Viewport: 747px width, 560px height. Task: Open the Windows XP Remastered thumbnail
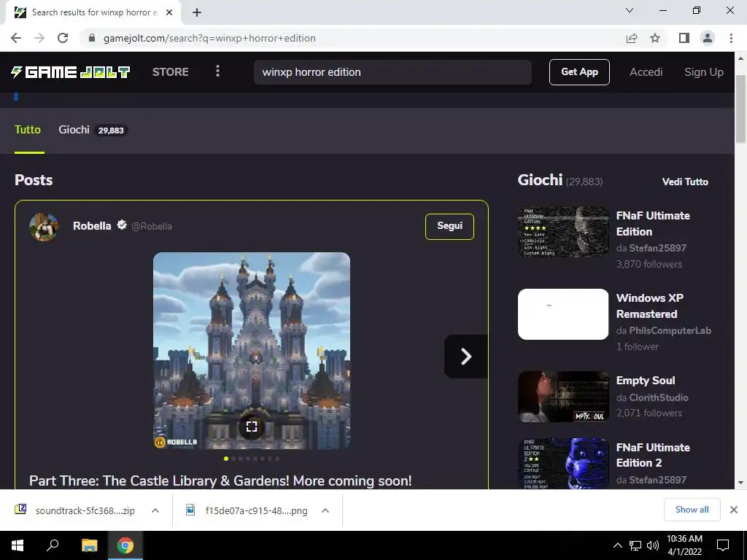coord(563,314)
